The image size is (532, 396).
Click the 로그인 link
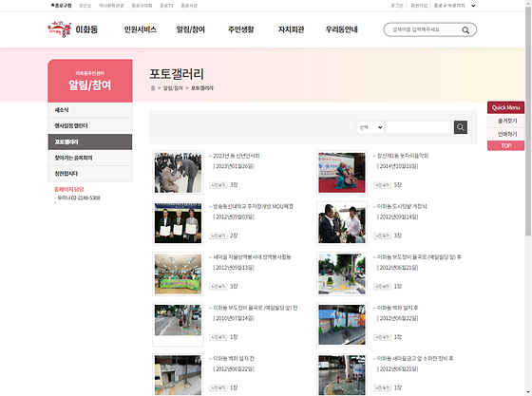pos(397,6)
